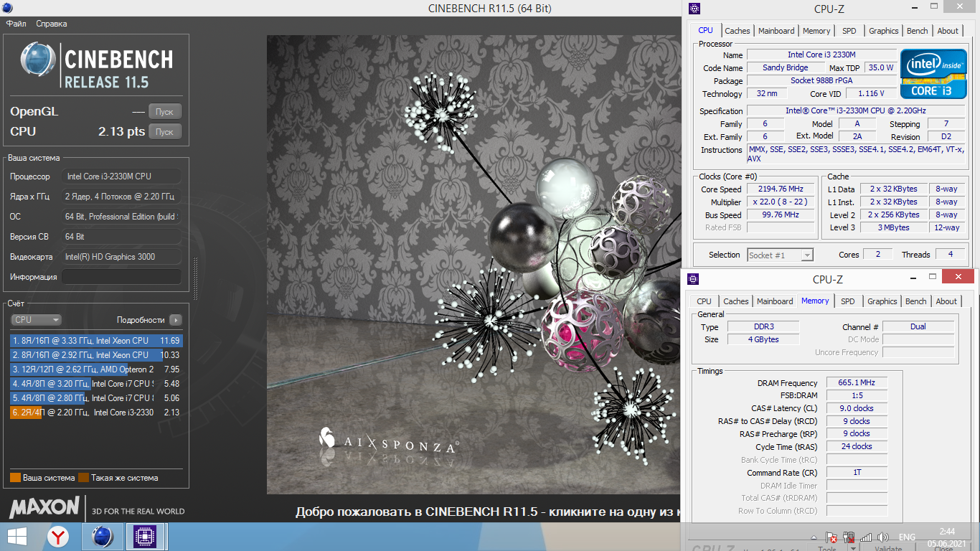Screen dimensions: 980x551
Task: Click Core Speed value 2194.76 MHz
Action: [x=781, y=189]
